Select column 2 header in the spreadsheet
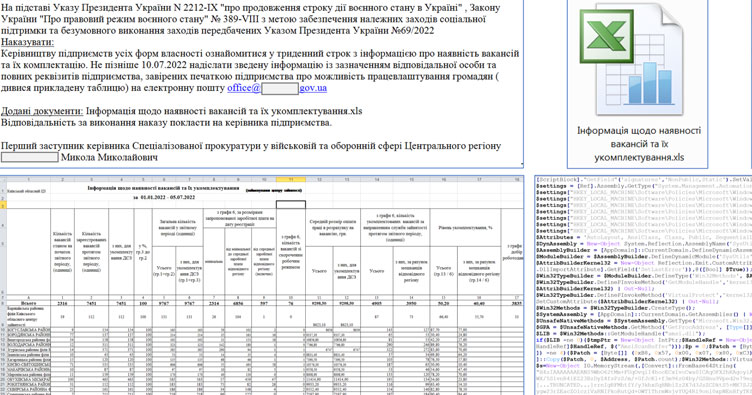This screenshot has width=752, height=395. [63, 179]
